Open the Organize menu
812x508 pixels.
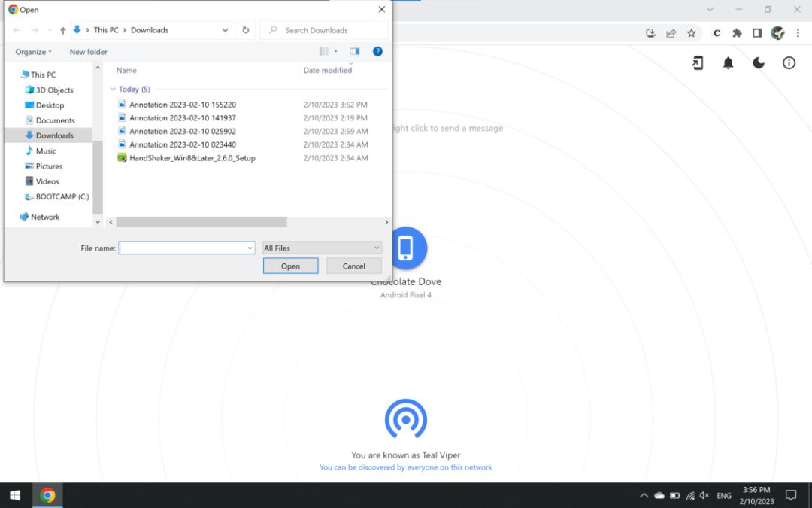tap(33, 52)
